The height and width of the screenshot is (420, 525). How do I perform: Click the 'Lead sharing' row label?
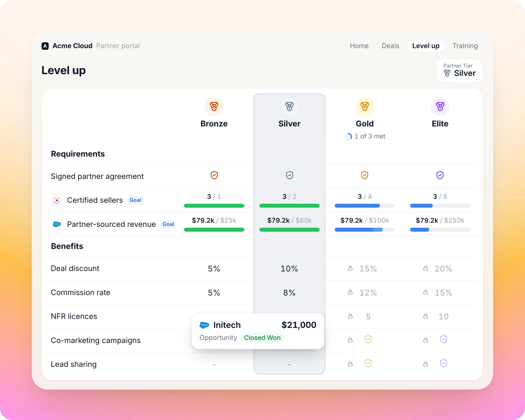74,364
